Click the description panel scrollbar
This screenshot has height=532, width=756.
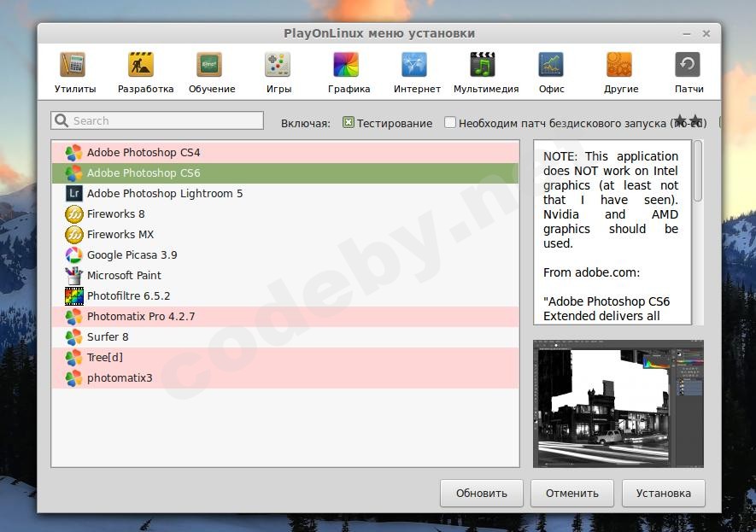698,171
